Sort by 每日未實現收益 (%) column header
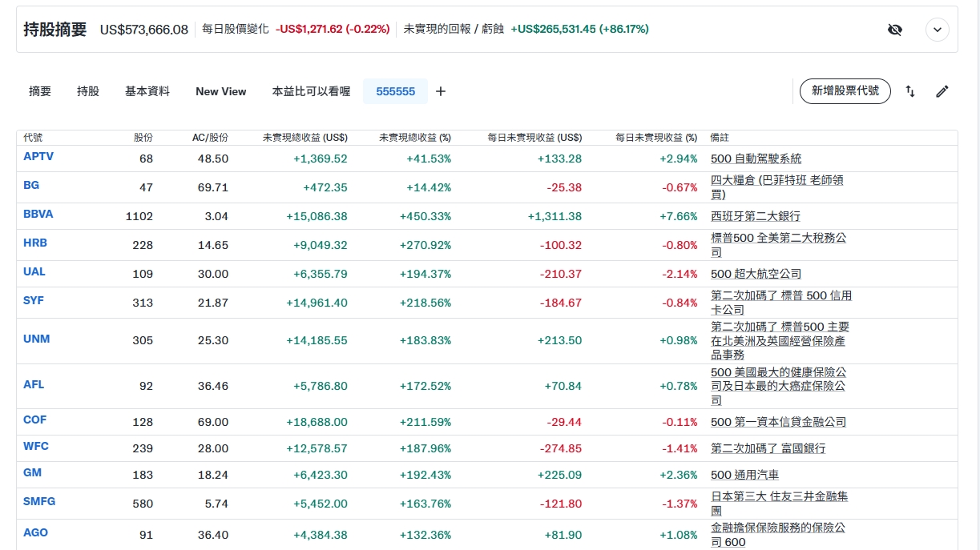The width and height of the screenshot is (980, 550). coord(656,138)
